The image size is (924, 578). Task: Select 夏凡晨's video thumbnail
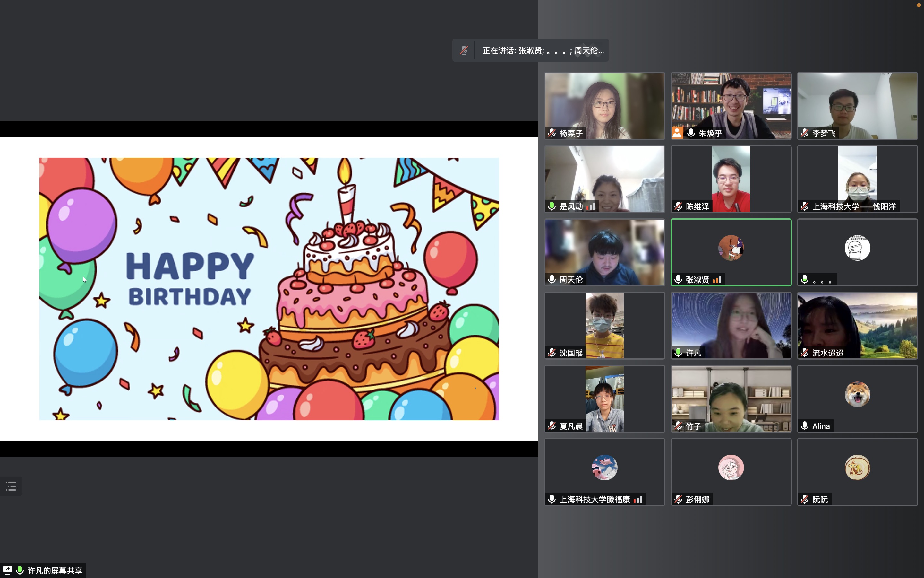click(605, 399)
